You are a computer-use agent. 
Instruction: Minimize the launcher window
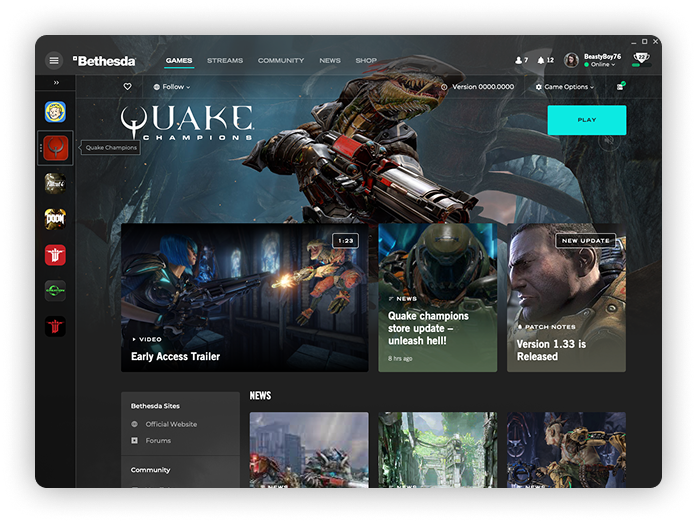click(x=634, y=42)
